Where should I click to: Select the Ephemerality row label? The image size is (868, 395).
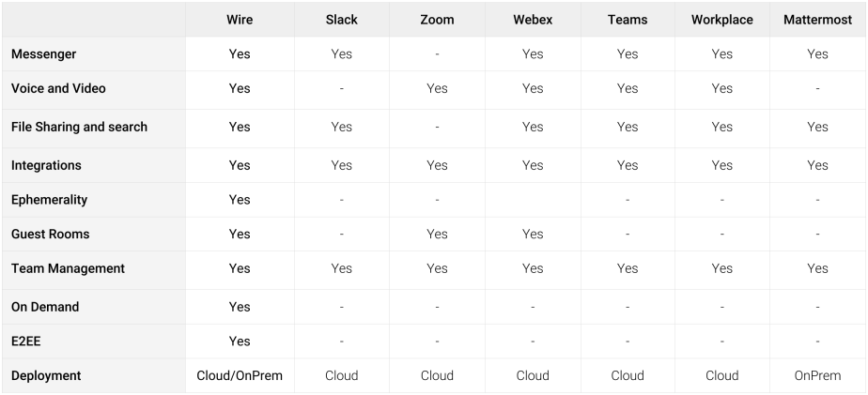click(x=49, y=200)
